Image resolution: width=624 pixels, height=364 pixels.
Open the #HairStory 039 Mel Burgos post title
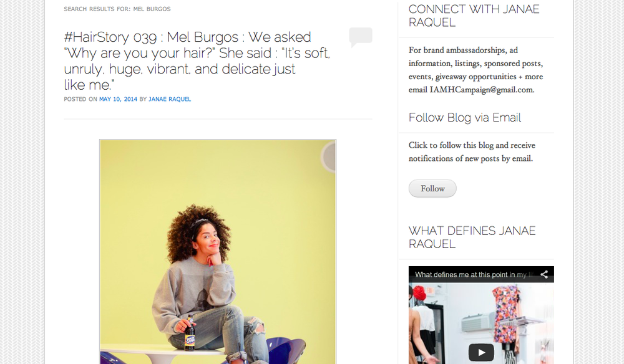coord(197,61)
